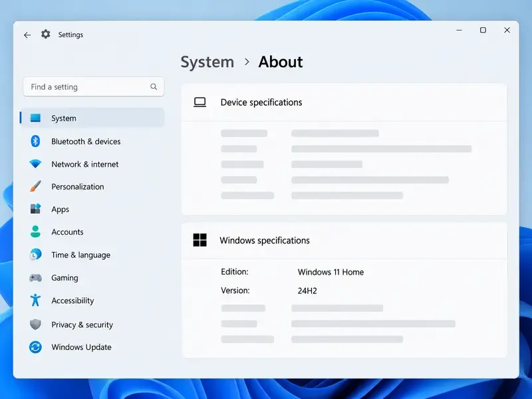Click the back arrow in Settings
This screenshot has height=399, width=532.
point(27,35)
